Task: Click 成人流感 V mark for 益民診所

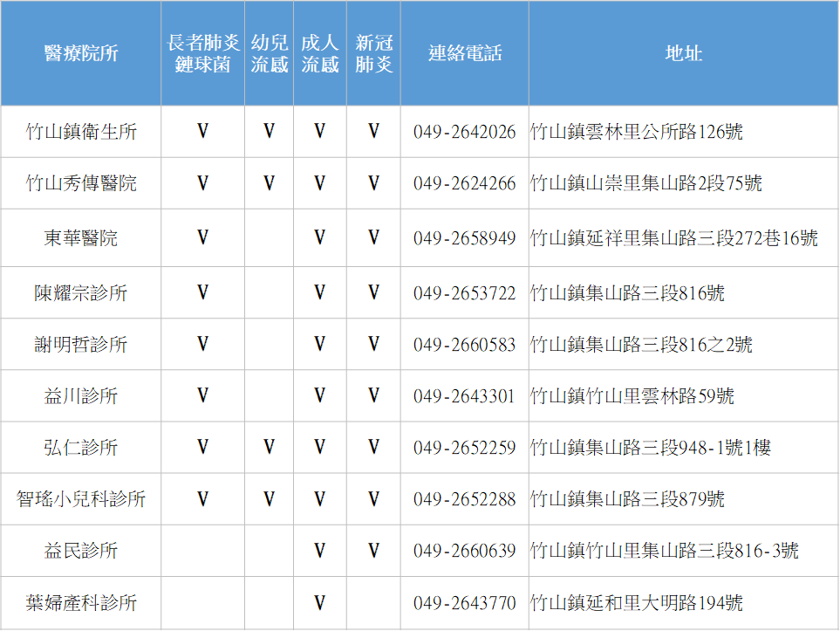Action: [320, 550]
